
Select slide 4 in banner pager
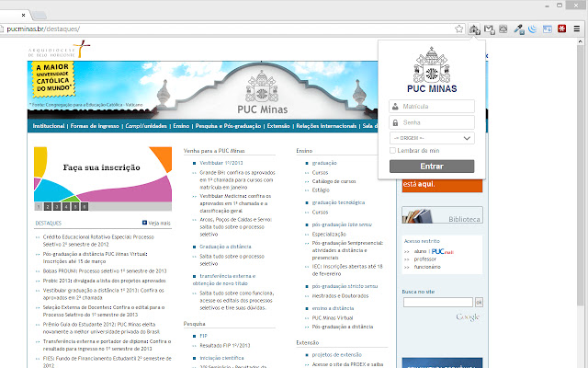[66, 206]
